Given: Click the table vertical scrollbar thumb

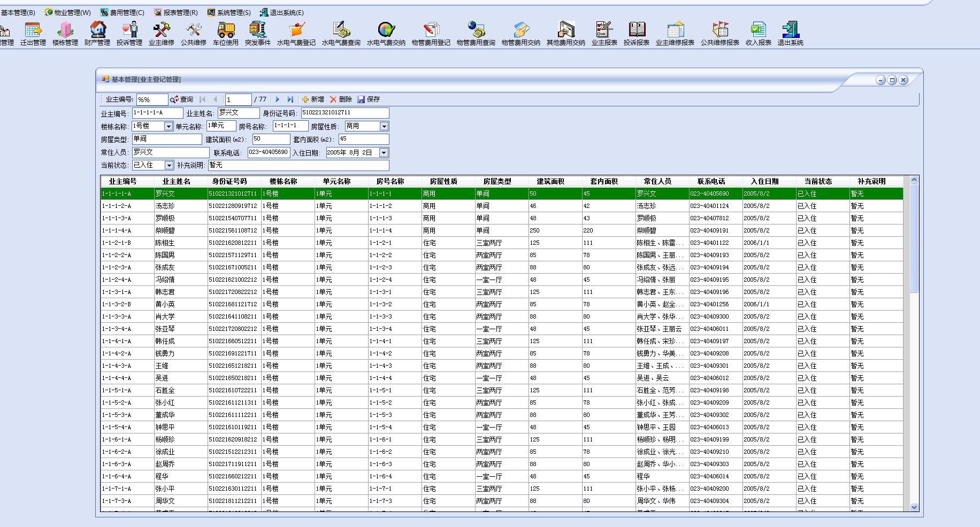Looking at the screenshot, I should 914,238.
